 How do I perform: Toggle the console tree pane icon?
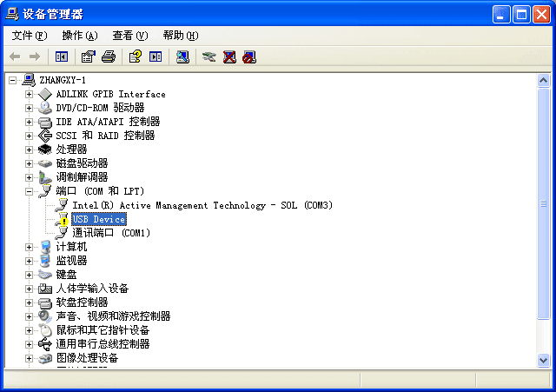pos(62,56)
